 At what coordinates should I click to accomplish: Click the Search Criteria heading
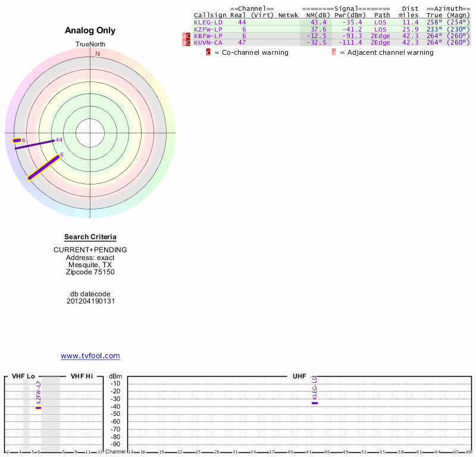point(90,237)
